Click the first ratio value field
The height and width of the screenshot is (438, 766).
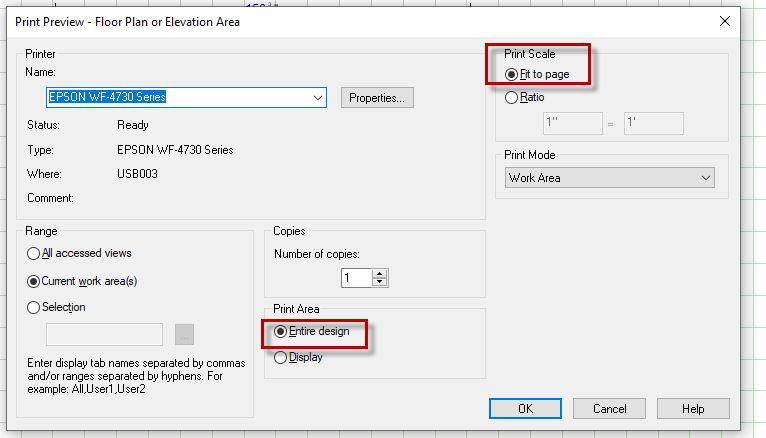pos(572,124)
